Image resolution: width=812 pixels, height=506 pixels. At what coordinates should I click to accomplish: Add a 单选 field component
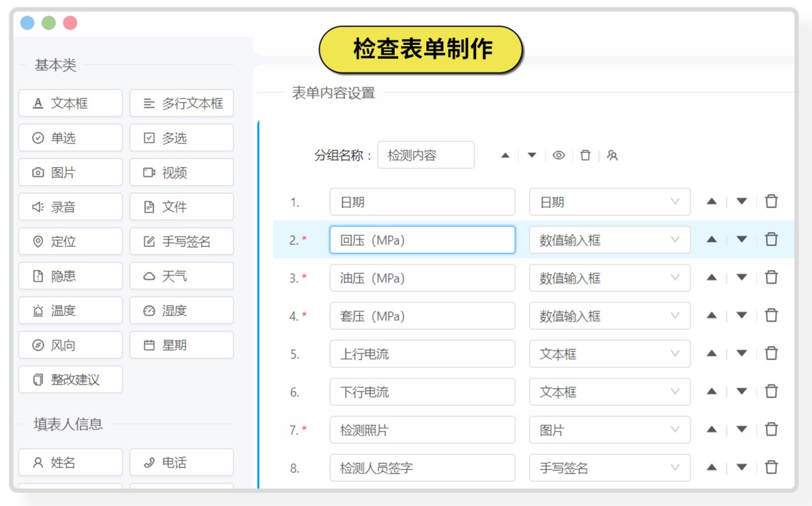(70, 138)
